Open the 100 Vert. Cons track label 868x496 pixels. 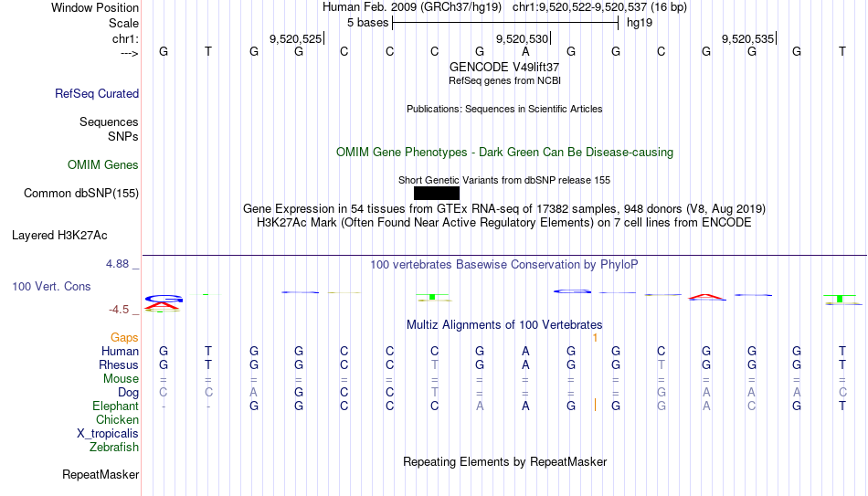[51, 286]
